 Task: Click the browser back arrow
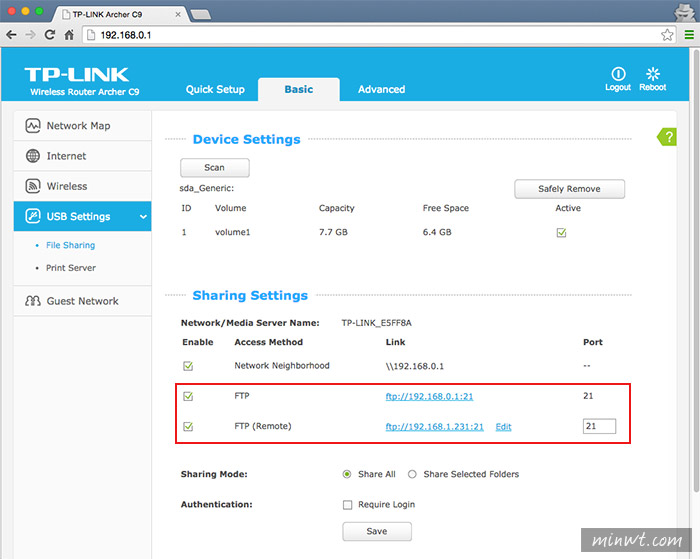tap(11, 34)
